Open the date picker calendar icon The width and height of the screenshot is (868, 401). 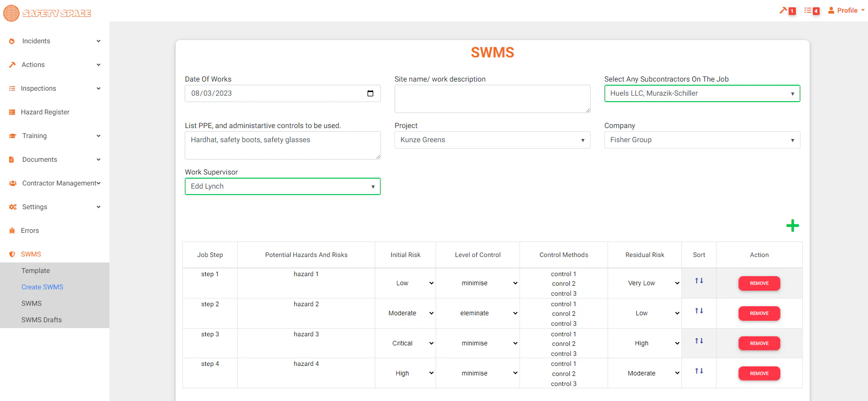pos(370,93)
